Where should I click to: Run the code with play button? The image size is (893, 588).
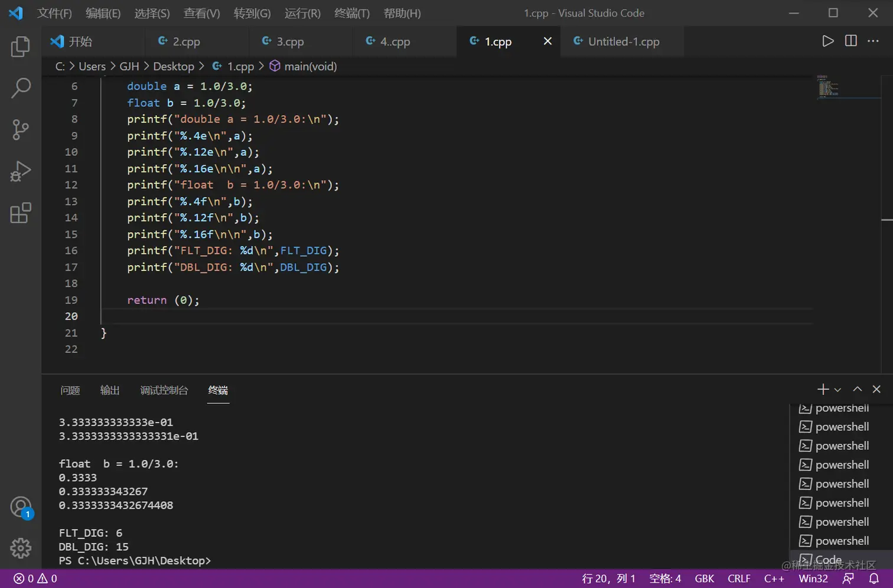[828, 41]
